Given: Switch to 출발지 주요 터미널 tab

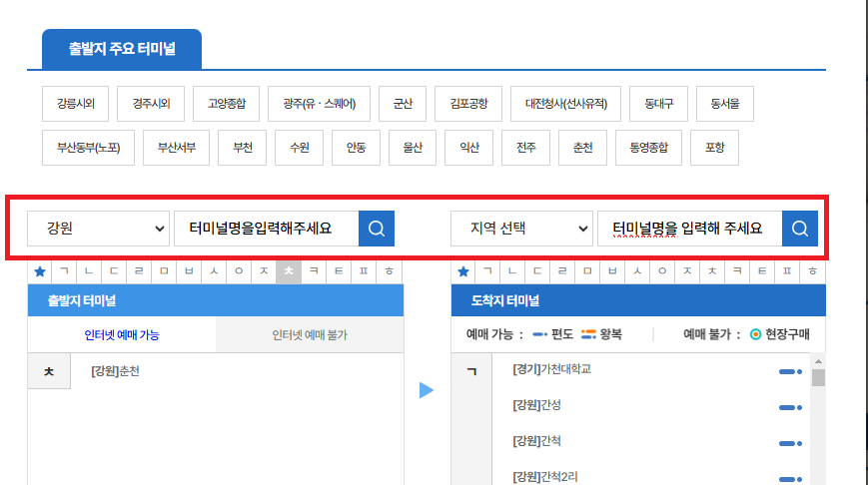Looking at the screenshot, I should click(122, 49).
